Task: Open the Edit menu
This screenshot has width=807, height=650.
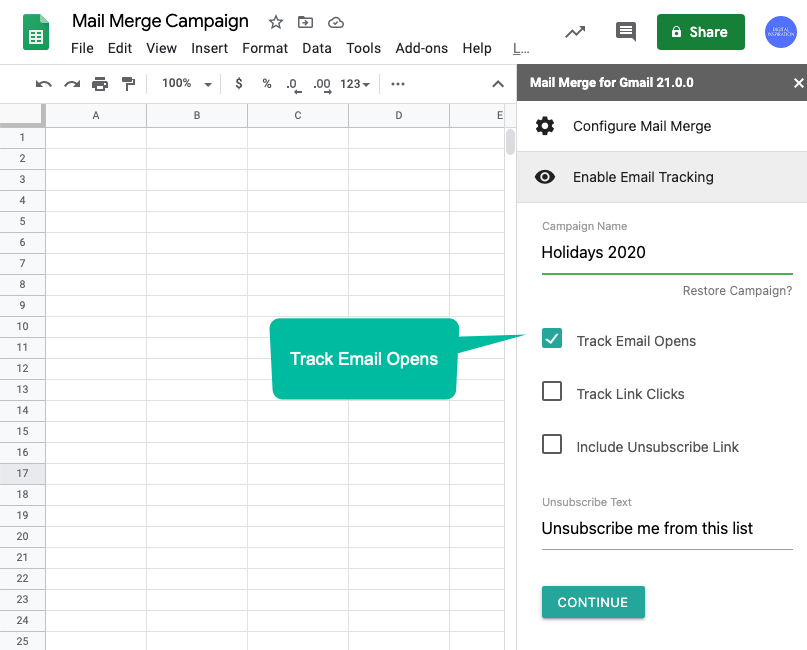Action: (119, 48)
